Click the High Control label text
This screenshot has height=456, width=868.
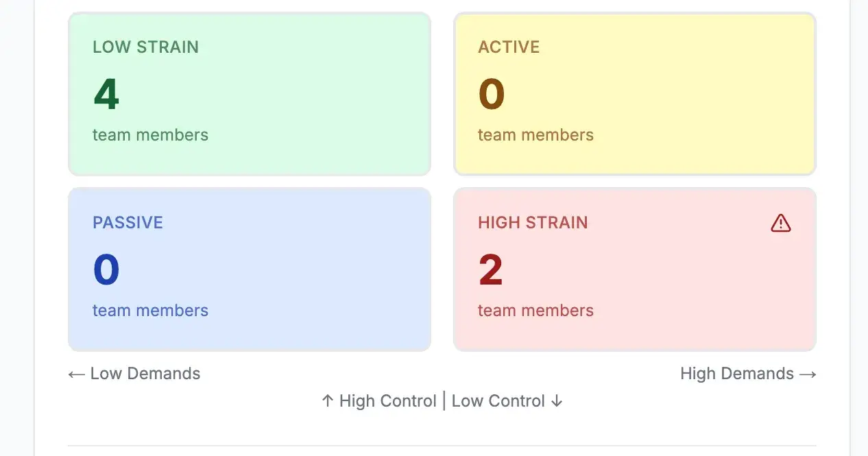pos(387,400)
